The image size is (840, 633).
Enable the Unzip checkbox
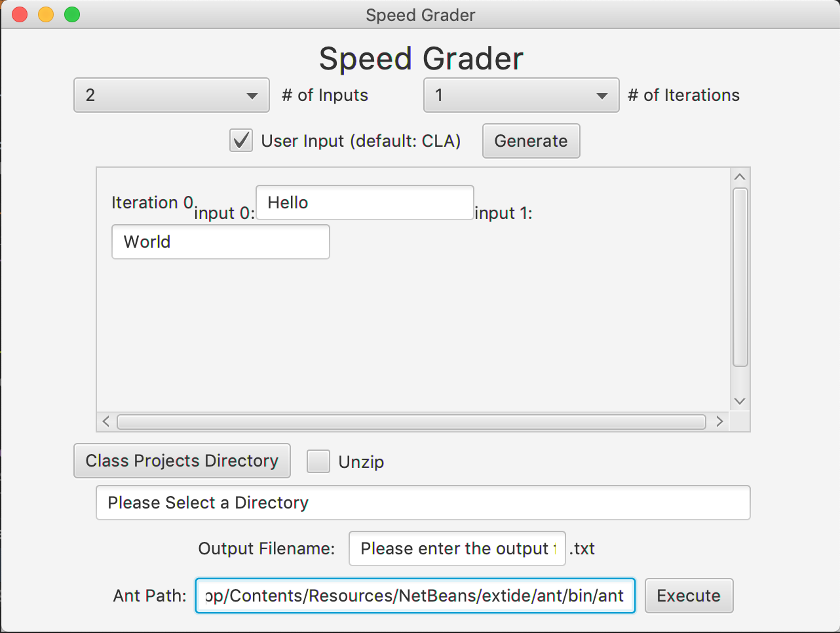point(318,461)
